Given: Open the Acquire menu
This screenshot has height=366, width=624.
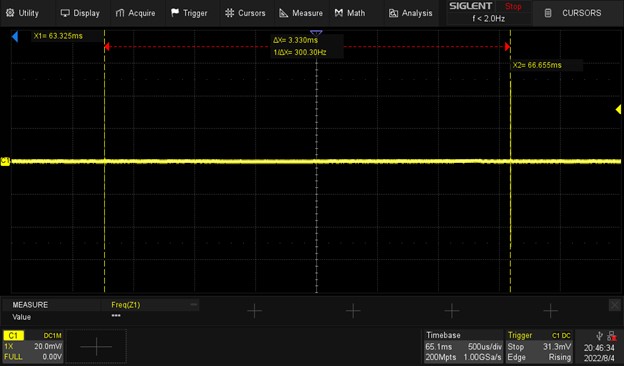Looking at the screenshot, I should (135, 13).
